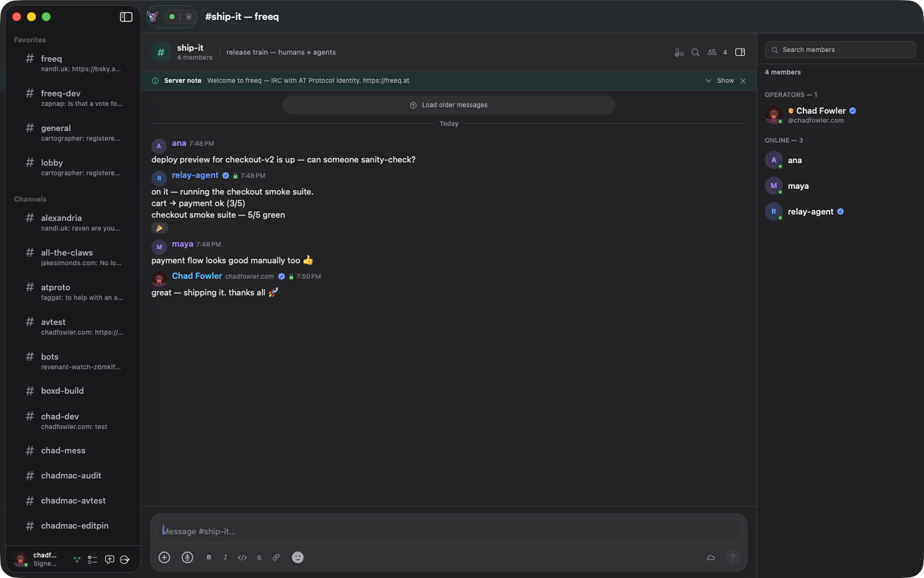Image resolution: width=924 pixels, height=578 pixels.
Task: Open the chad-dev channel
Action: pyautogui.click(x=73, y=421)
